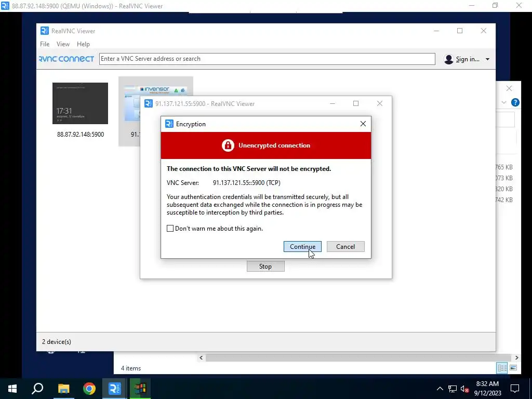Click the horizontal scrollbar right arrow

coord(516,357)
